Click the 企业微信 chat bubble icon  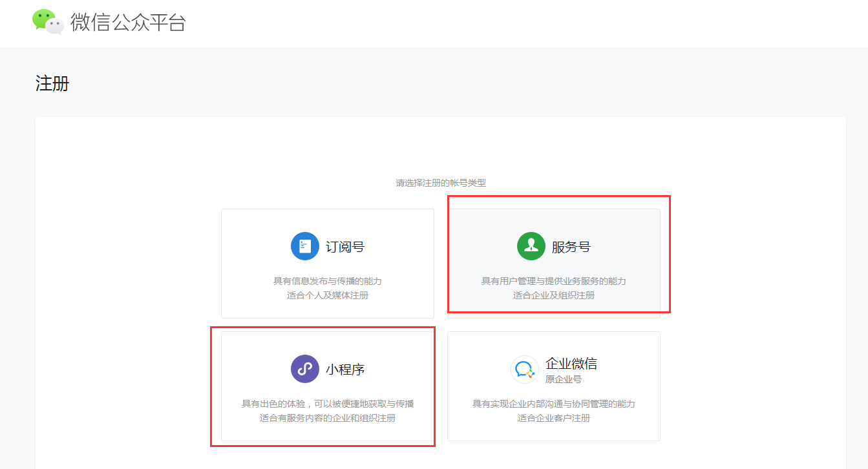point(525,370)
